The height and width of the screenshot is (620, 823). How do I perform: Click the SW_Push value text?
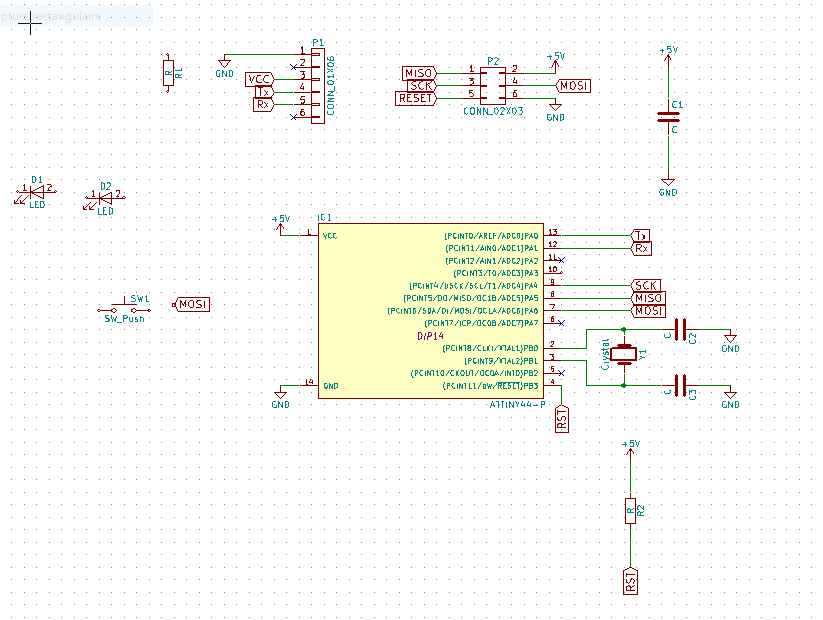pyautogui.click(x=124, y=319)
